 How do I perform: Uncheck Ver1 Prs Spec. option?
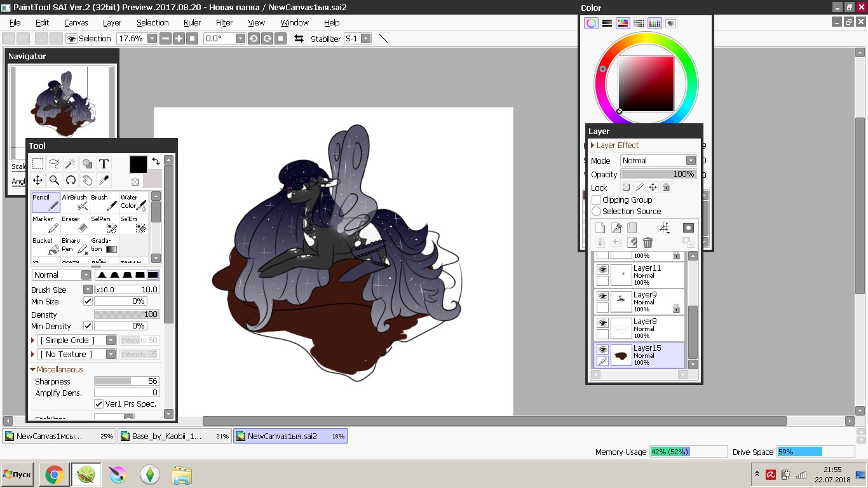98,404
